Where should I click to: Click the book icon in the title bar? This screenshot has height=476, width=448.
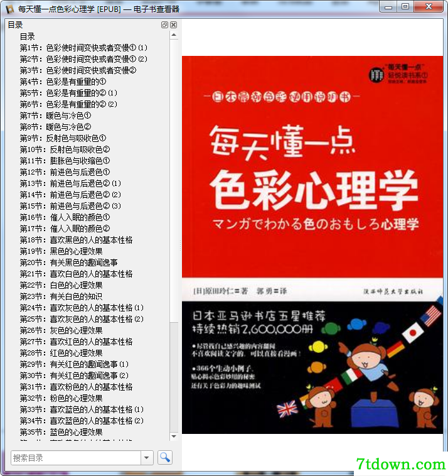pos(10,9)
